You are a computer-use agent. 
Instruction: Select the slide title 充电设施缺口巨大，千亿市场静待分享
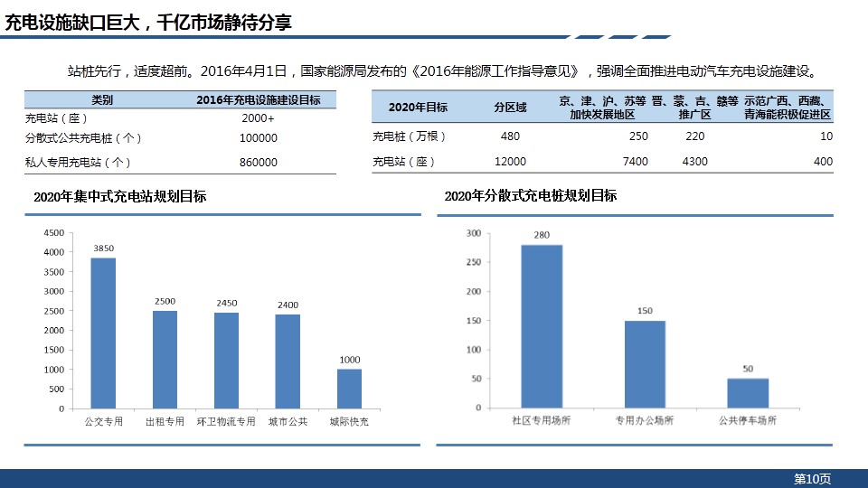tap(147, 23)
